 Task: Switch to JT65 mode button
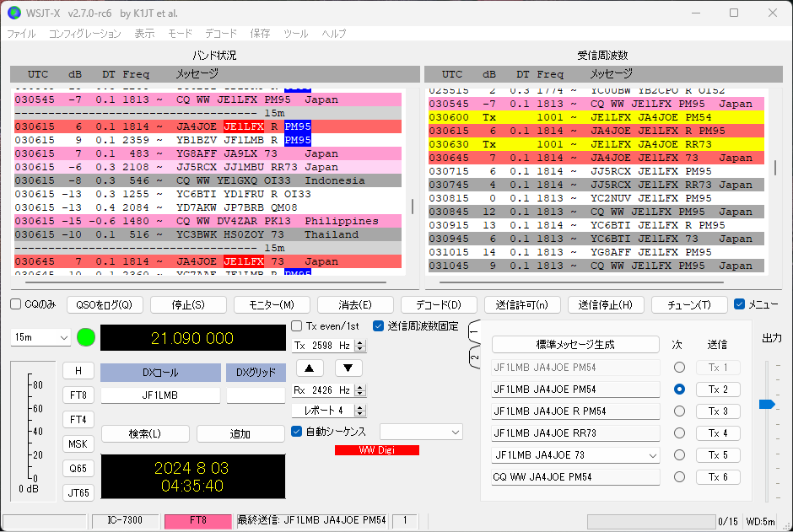[x=78, y=492]
